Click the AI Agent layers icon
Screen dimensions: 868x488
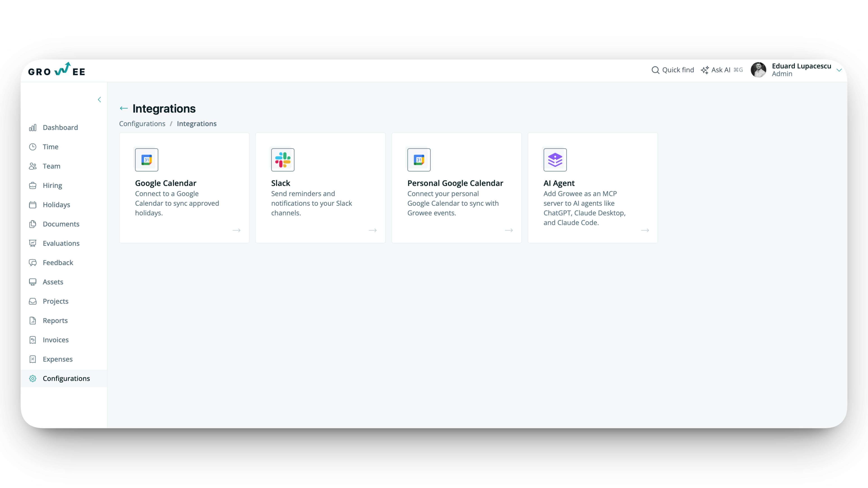[x=555, y=160]
